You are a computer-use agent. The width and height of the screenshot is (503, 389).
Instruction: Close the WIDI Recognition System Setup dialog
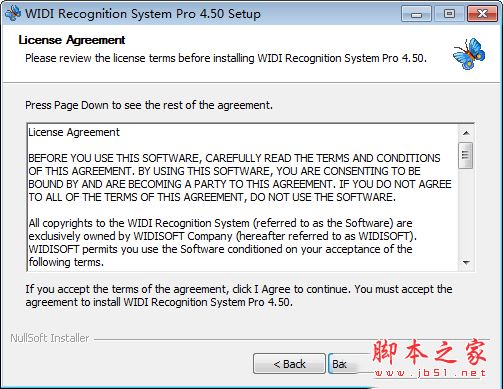(482, 14)
